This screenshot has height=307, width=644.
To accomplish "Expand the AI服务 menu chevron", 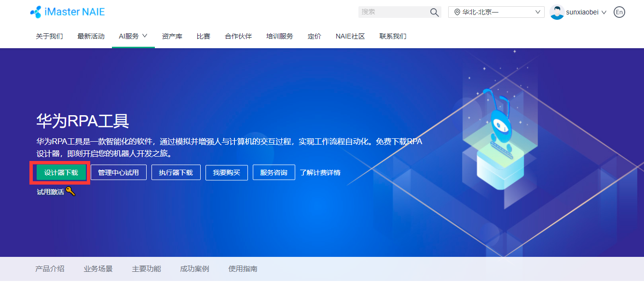I will (144, 36).
